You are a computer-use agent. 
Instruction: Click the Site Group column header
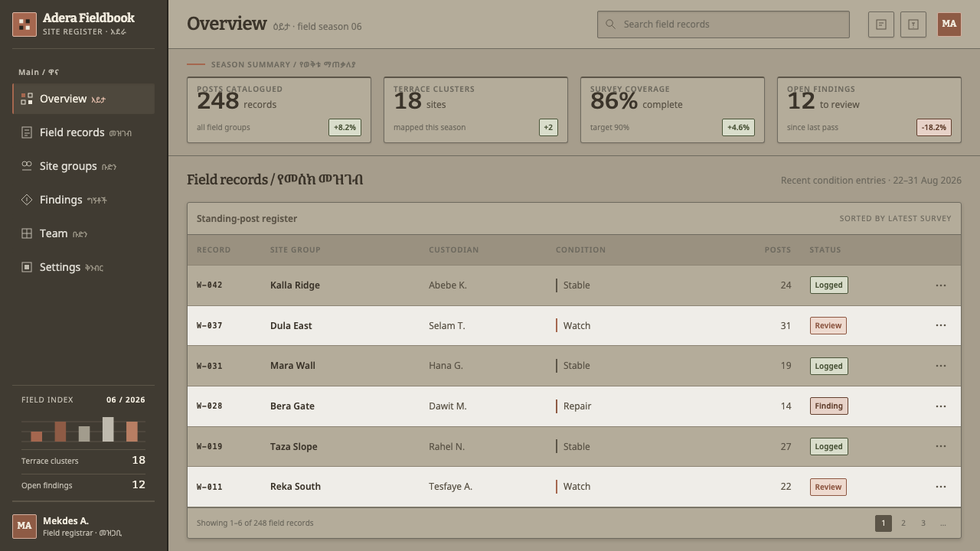click(x=296, y=250)
